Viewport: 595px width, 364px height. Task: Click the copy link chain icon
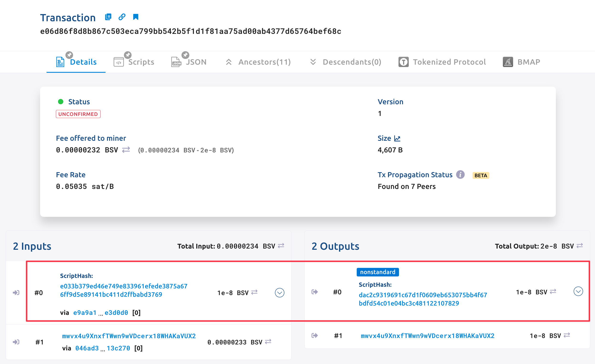(x=122, y=17)
